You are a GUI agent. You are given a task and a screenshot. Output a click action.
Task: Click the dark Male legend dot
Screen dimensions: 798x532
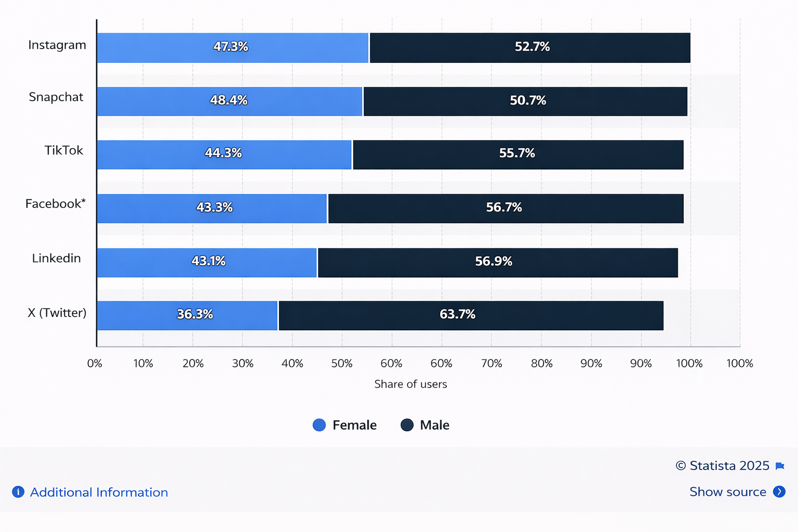tap(406, 425)
